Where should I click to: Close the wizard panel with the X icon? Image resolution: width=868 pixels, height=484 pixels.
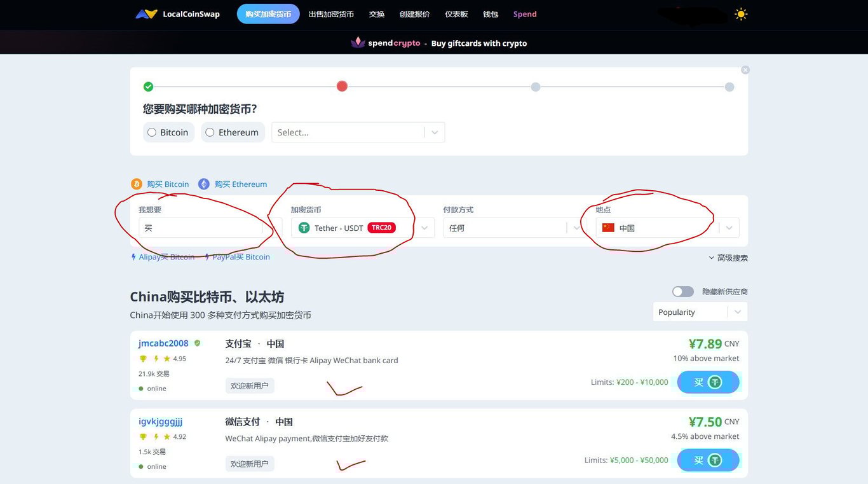(745, 70)
